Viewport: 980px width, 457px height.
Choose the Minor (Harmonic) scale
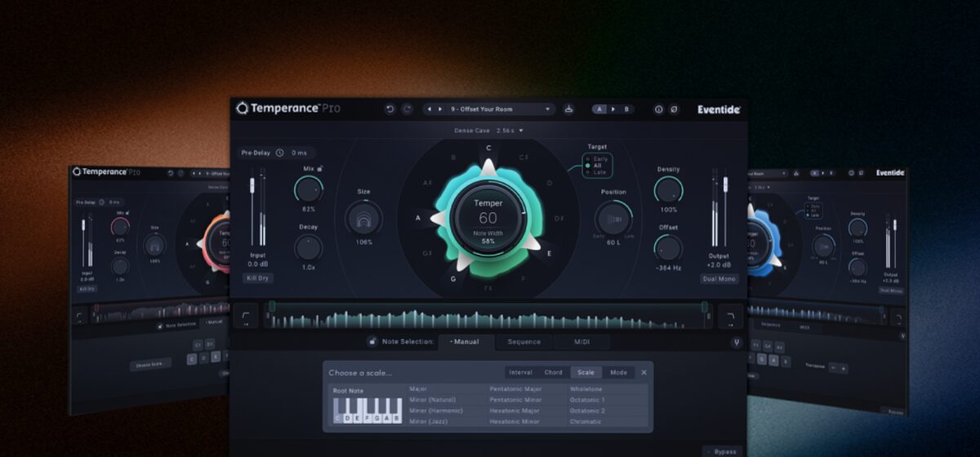point(435,410)
